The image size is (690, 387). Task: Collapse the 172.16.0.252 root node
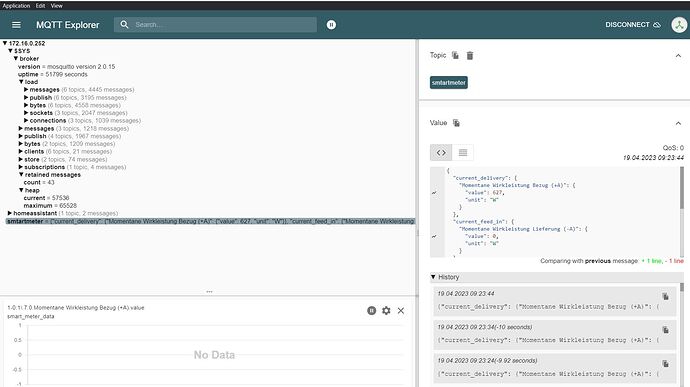[x=5, y=43]
